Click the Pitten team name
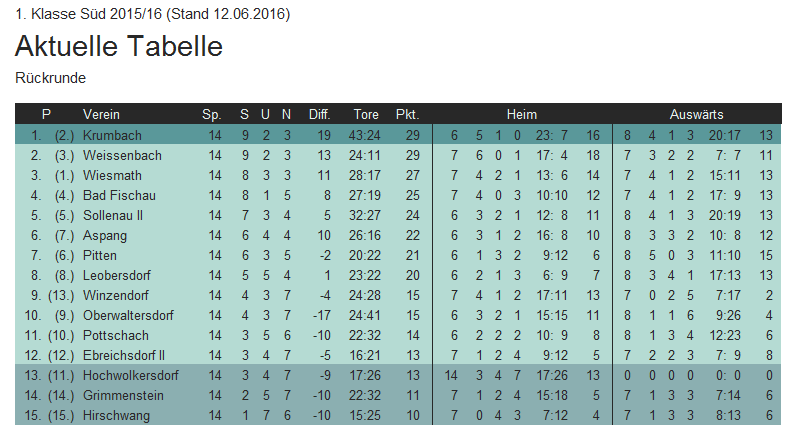Screen dimensions: 796x432 click(x=100, y=255)
